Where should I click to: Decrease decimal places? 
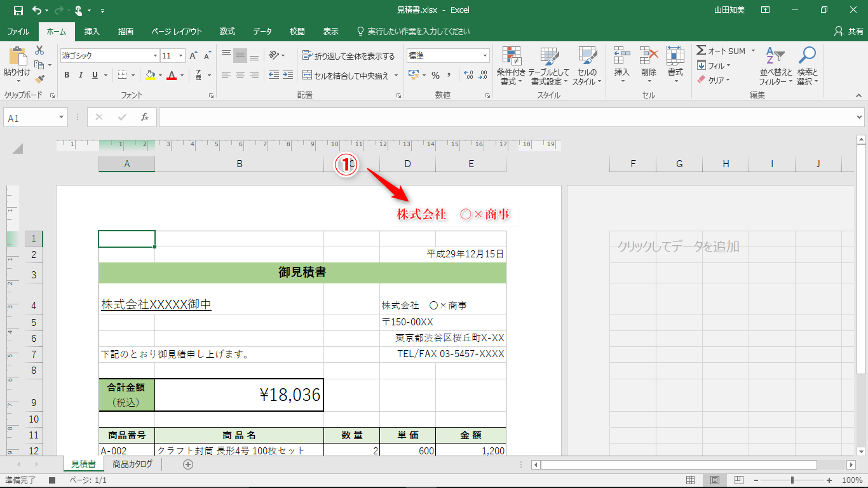[x=483, y=75]
